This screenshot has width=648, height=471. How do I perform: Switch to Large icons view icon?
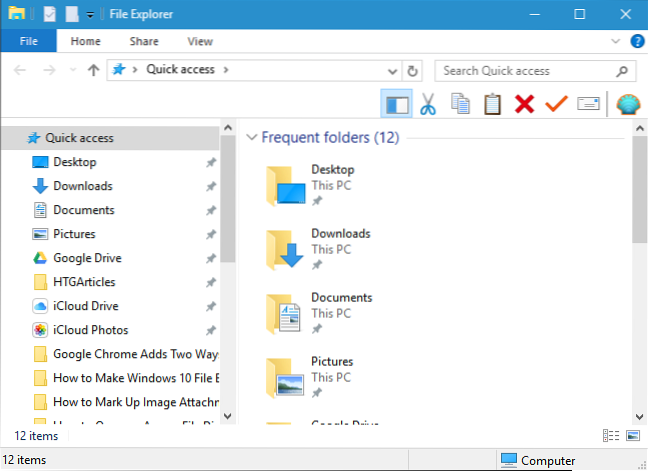[x=633, y=435]
